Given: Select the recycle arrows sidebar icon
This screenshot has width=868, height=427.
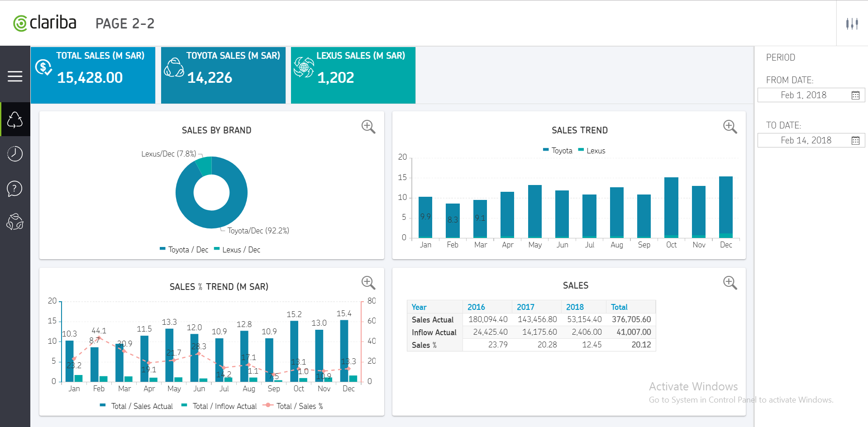Looking at the screenshot, I should 15,119.
